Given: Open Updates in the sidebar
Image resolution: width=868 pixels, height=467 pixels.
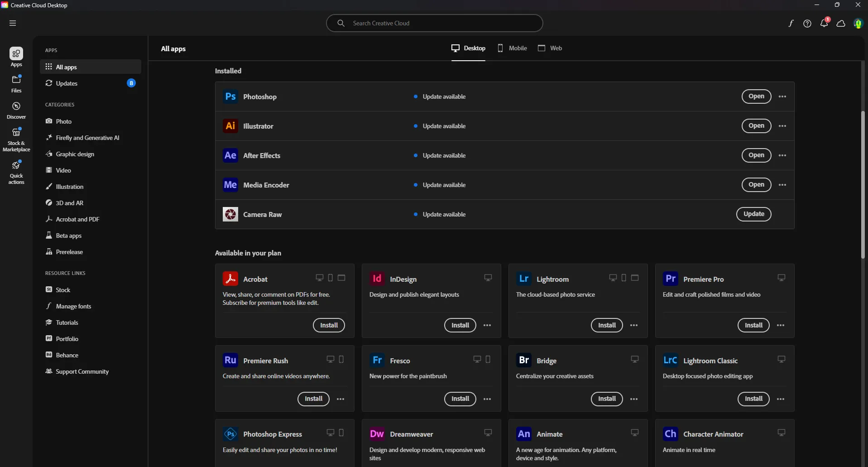Looking at the screenshot, I should click(x=91, y=83).
